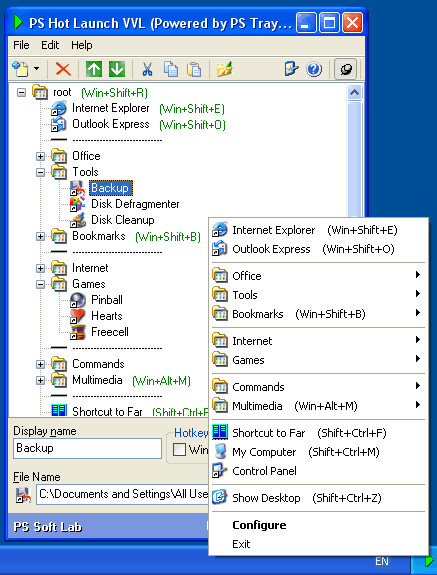Open Commands submenu in popup menu
Screen dimensions: 437x575
(318, 387)
